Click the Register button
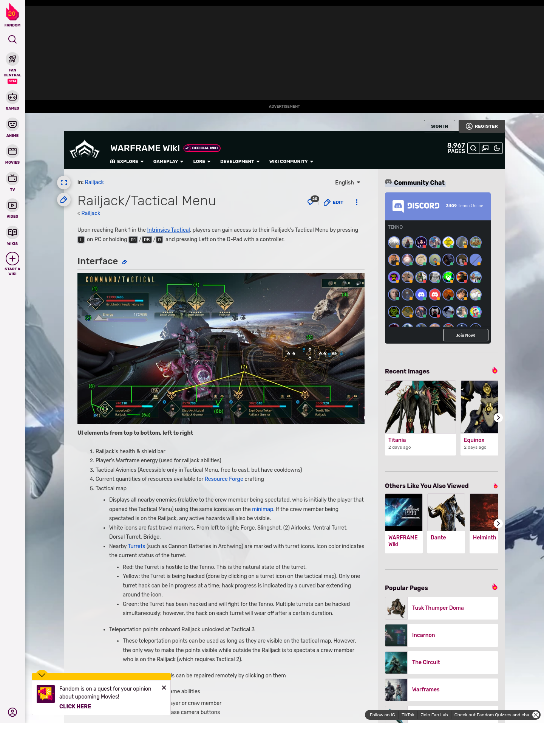Viewport: 544px width, 756px height. 482,126
